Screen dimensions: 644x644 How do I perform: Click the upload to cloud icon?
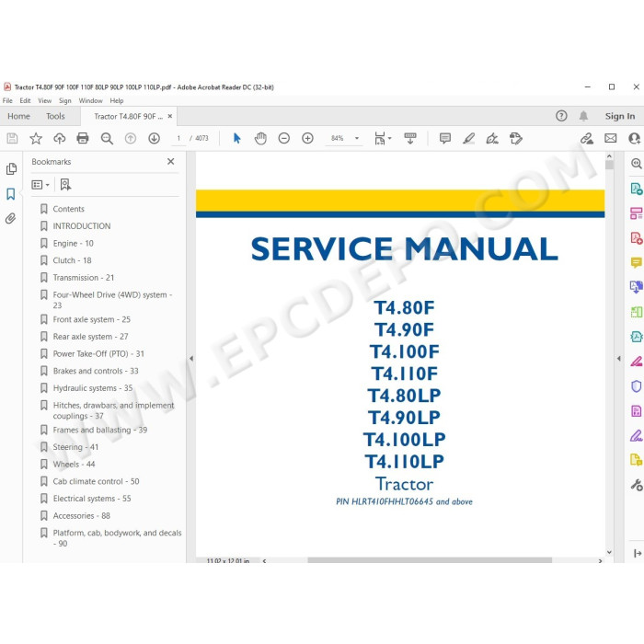(60, 138)
